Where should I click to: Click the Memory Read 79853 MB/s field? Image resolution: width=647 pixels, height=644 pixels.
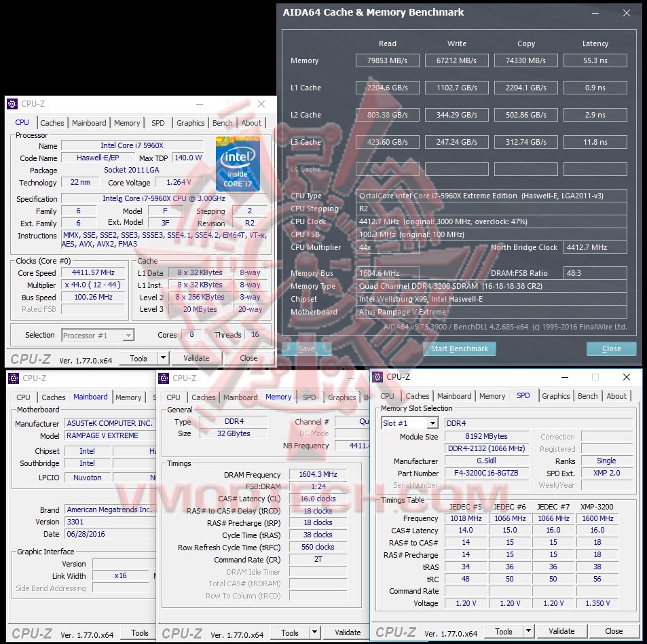click(388, 60)
